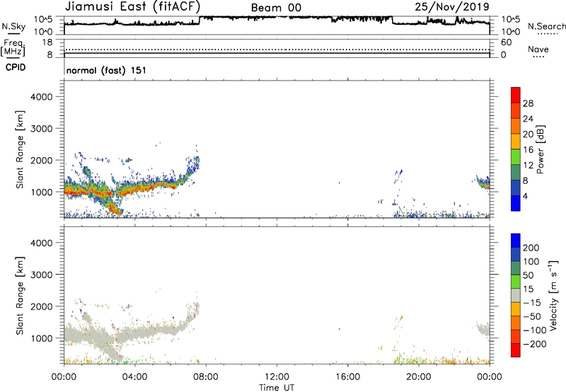Click the light green 12-16 dB Power segment
Viewport: 566px width, 392px height.
coord(516,156)
